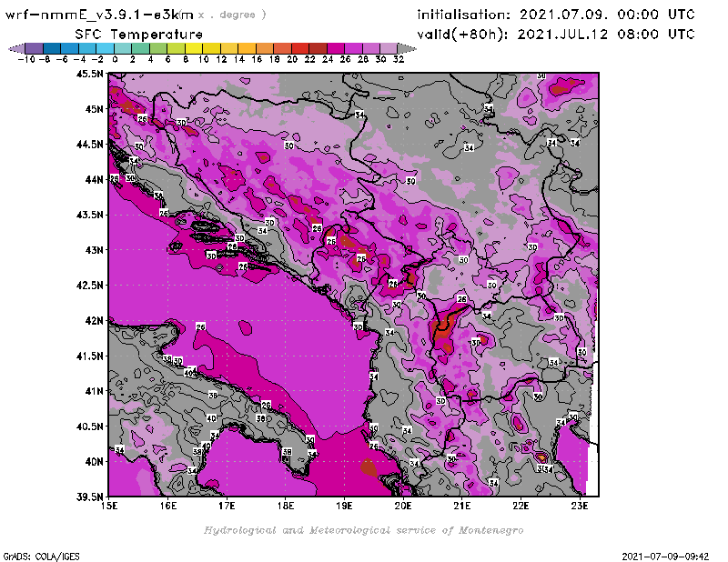
Task: Click the gray arrow end above 32
Action: coord(407,48)
